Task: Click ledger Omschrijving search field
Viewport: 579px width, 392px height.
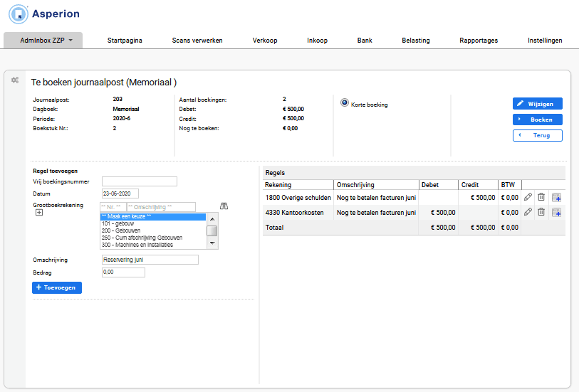Action: [161, 207]
